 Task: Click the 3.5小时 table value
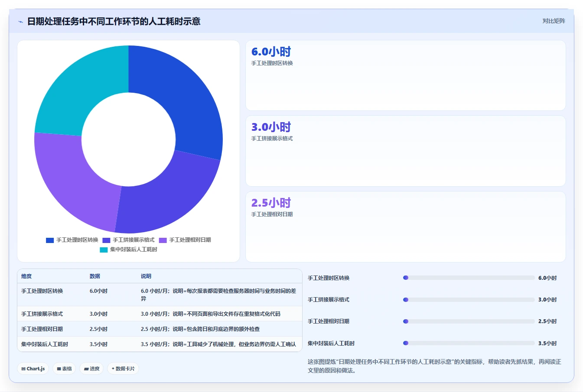coord(98,344)
